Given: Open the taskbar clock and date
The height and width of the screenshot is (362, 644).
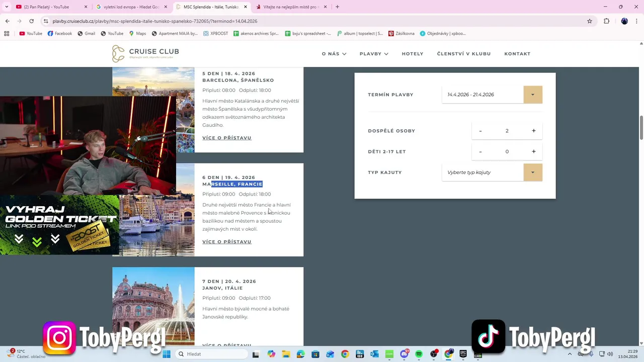Looking at the screenshot, I should point(628,354).
